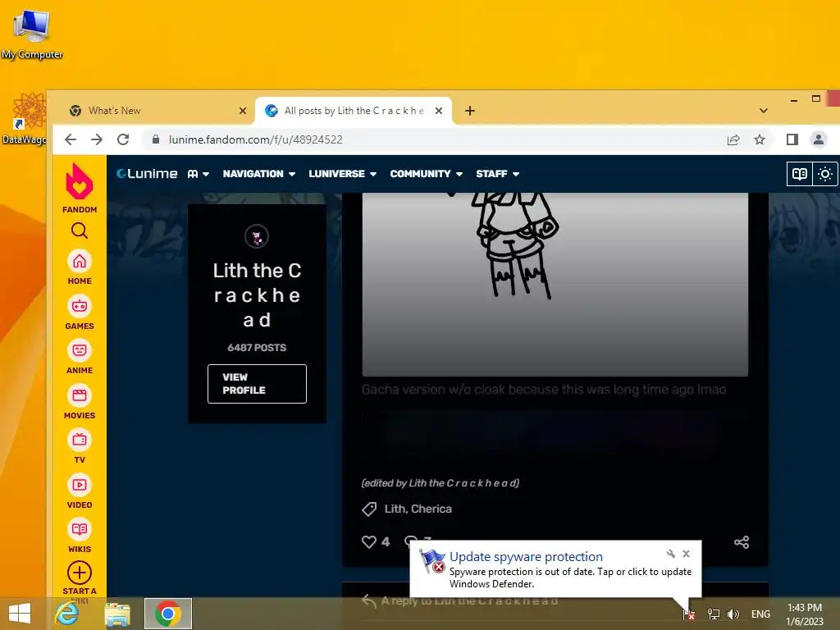Reload the Lunime page
This screenshot has width=840, height=630.
click(123, 139)
